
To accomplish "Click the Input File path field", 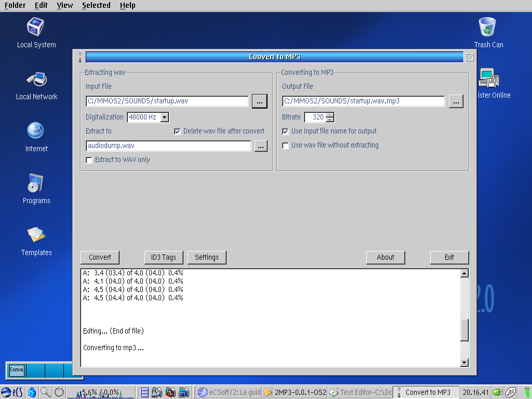I will 167,101.
